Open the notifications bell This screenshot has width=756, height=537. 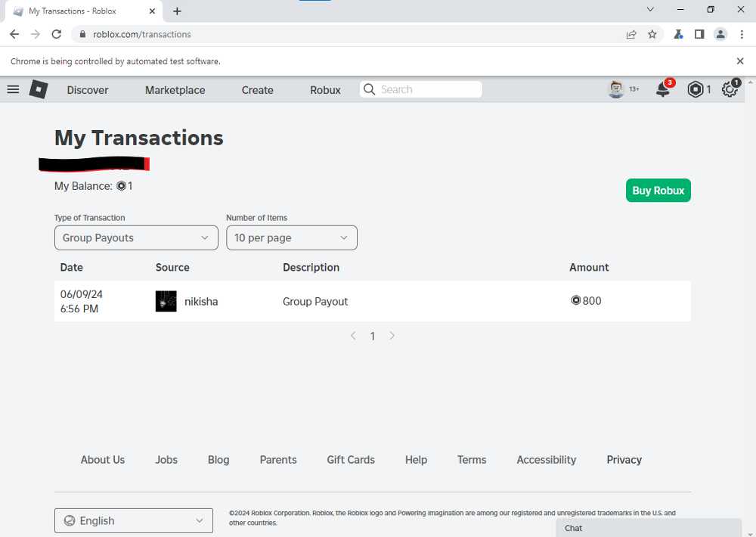[663, 89]
